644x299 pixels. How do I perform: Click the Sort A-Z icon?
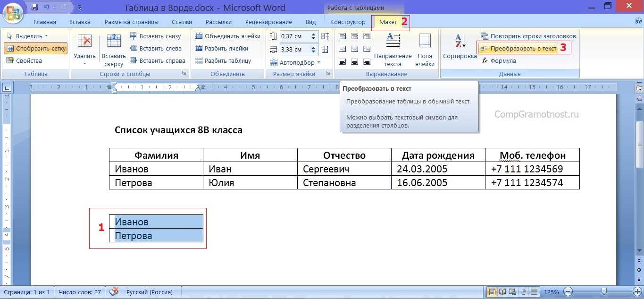click(460, 42)
